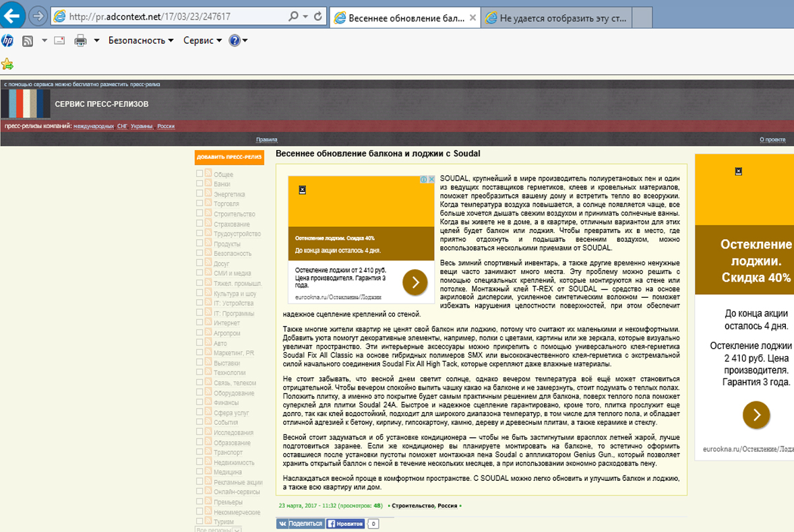Viewport: 794px width, 532px height.
Task: Click RSS icon next to Интернет
Action: click(x=208, y=322)
